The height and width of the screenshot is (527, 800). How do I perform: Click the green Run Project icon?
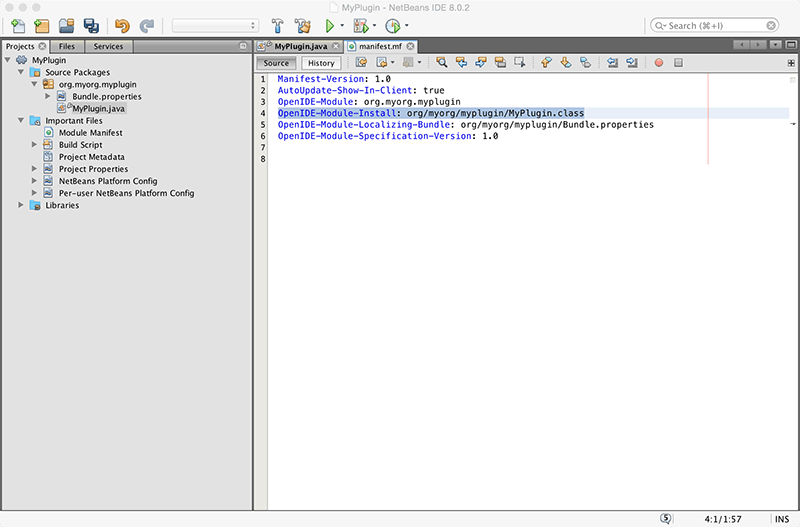tap(330, 26)
